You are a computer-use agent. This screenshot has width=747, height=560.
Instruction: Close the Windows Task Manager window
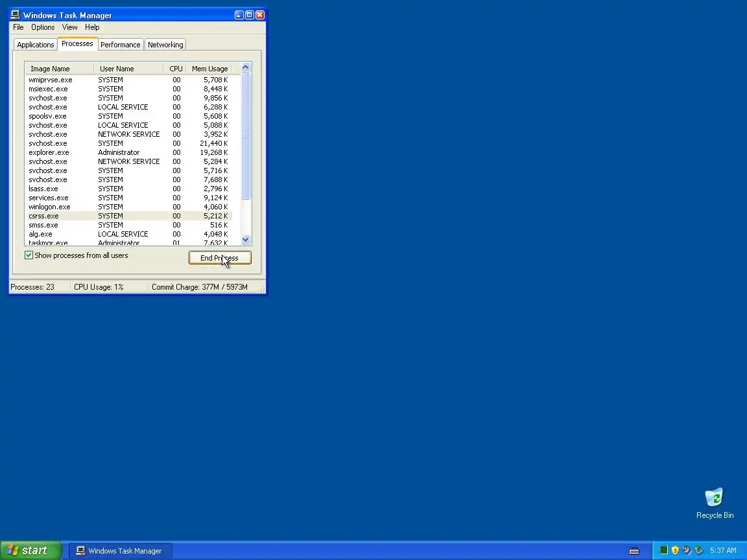click(x=260, y=15)
